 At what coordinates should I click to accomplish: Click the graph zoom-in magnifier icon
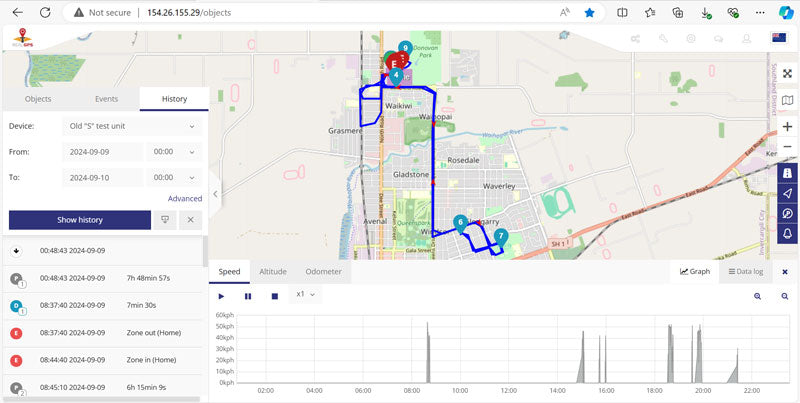[x=757, y=296]
